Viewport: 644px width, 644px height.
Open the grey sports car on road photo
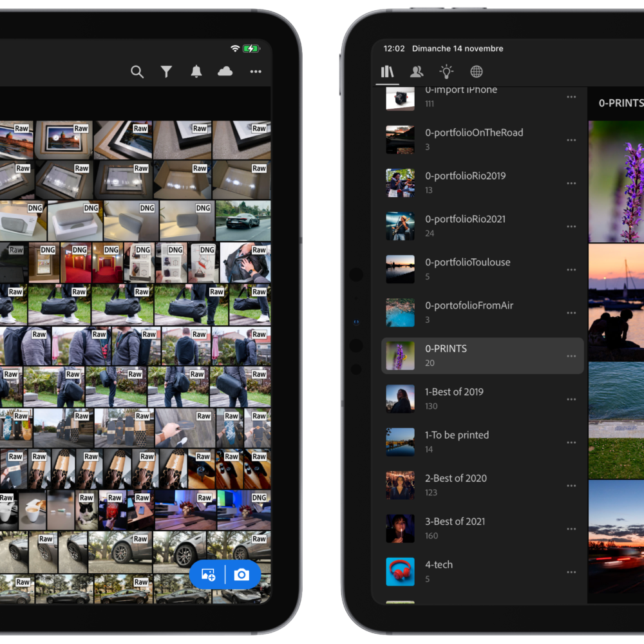pos(243,220)
